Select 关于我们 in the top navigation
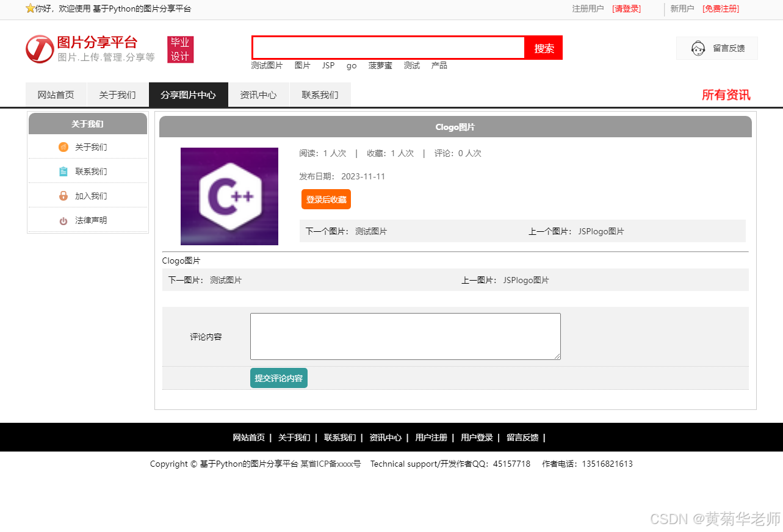 117,95
